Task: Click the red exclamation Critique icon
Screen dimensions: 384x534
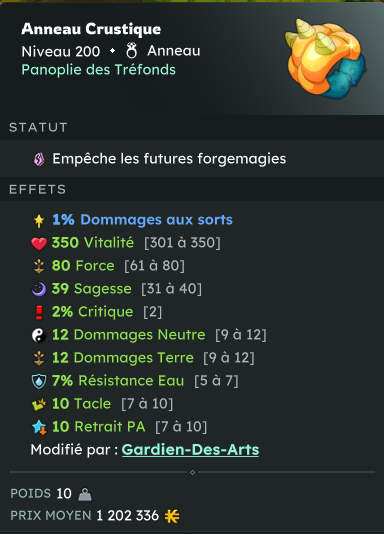Action: pos(39,312)
